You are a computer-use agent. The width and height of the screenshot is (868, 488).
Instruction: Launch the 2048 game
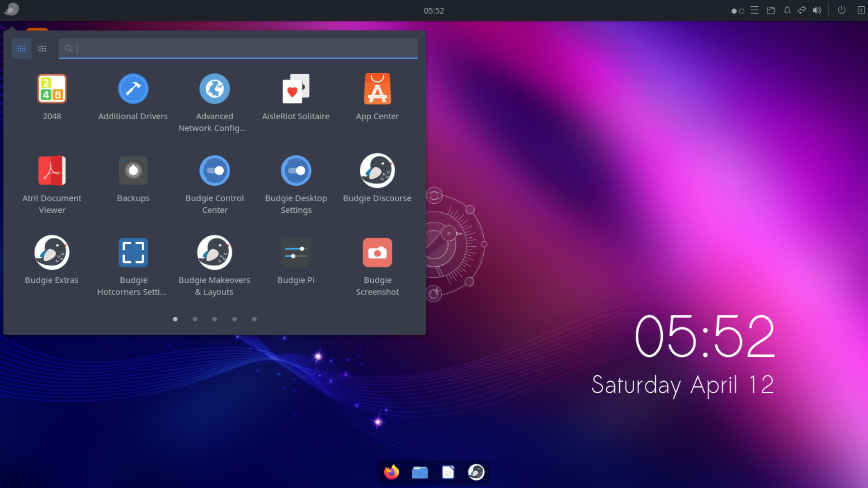pyautogui.click(x=52, y=89)
